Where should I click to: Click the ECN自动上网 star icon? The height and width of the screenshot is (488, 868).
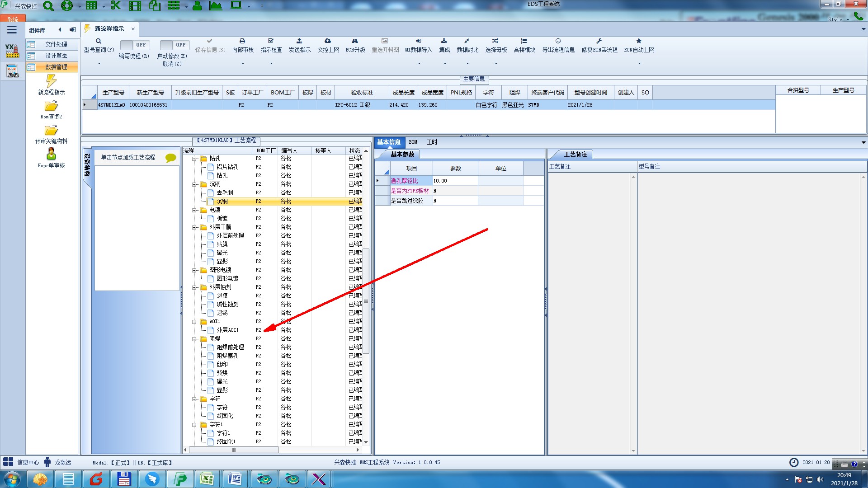point(639,41)
